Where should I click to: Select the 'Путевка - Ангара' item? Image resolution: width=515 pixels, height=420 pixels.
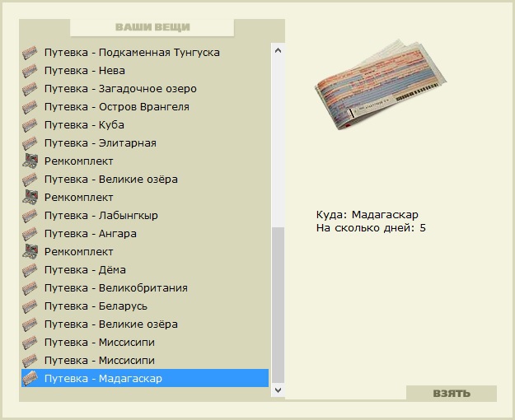(x=145, y=234)
